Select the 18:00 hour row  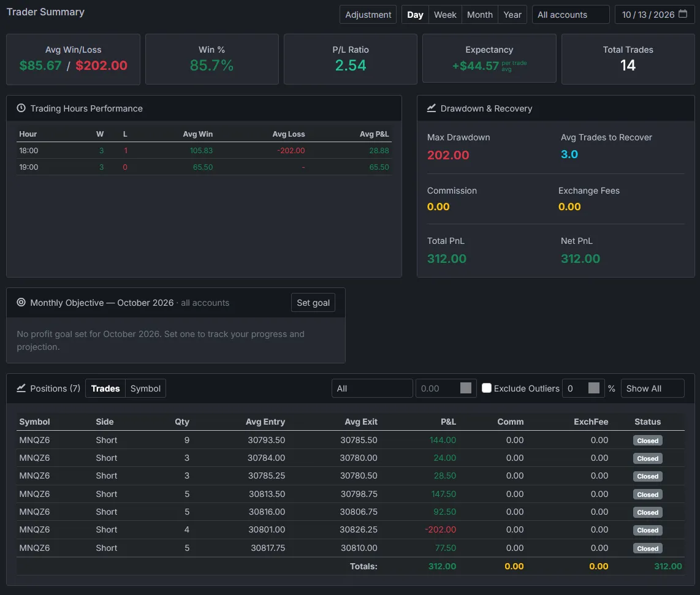(204, 150)
